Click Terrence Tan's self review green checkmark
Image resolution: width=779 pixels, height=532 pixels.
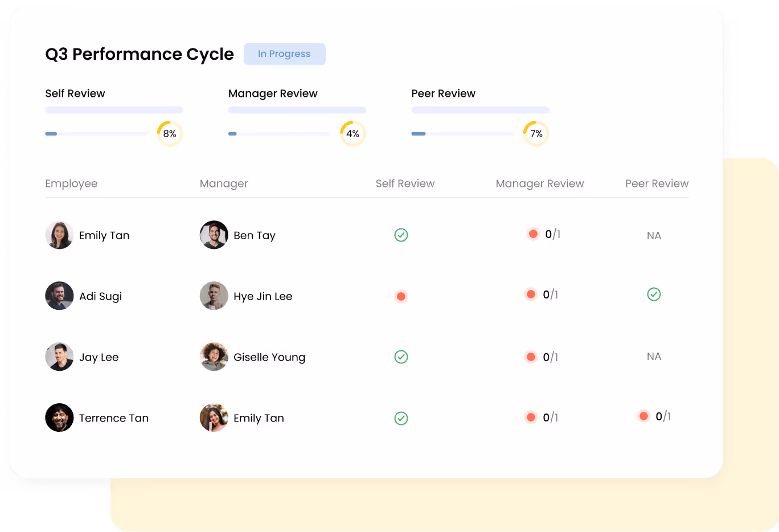click(x=401, y=419)
